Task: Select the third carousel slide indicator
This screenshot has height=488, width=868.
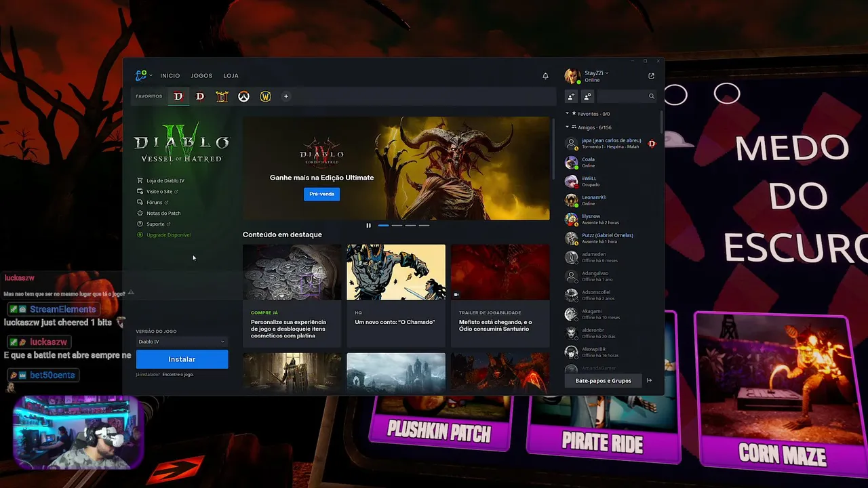Action: [x=410, y=226]
